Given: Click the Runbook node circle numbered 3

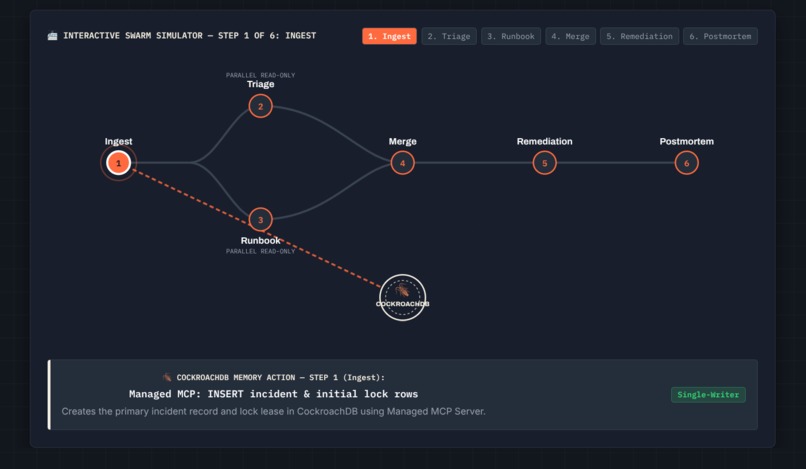Looking at the screenshot, I should coord(261,220).
